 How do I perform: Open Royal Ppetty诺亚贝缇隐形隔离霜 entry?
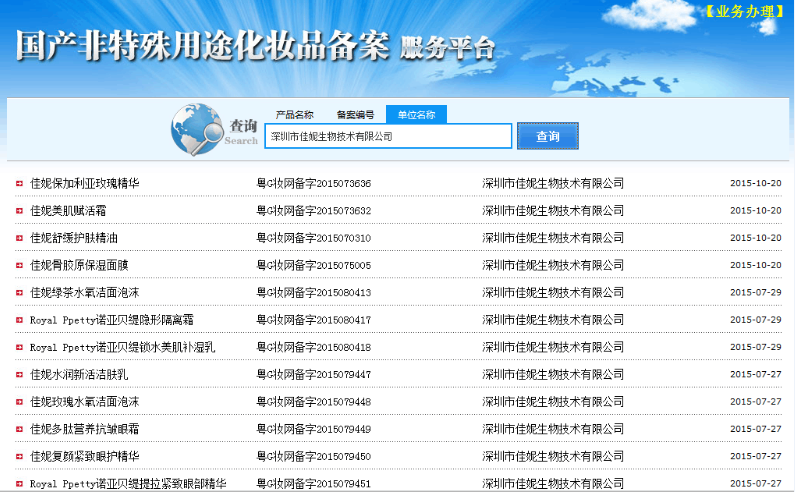coord(112,320)
